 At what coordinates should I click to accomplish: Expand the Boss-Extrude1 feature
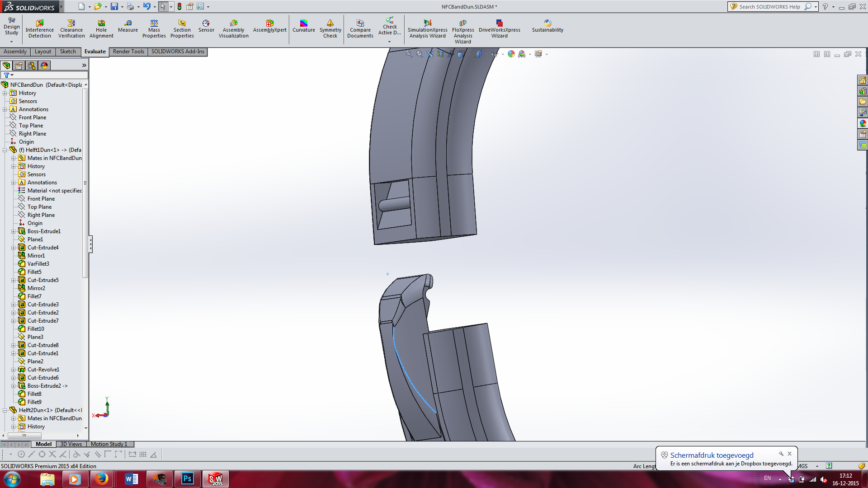(x=14, y=231)
